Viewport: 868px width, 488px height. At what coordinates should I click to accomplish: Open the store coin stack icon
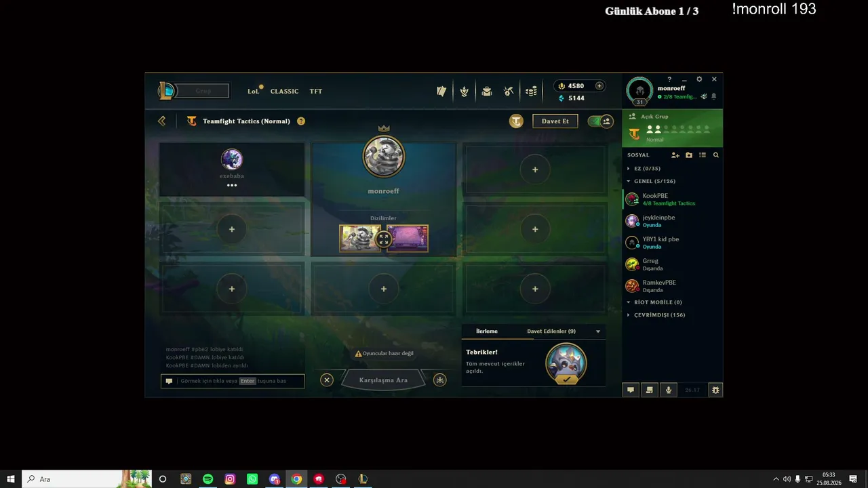pos(531,91)
